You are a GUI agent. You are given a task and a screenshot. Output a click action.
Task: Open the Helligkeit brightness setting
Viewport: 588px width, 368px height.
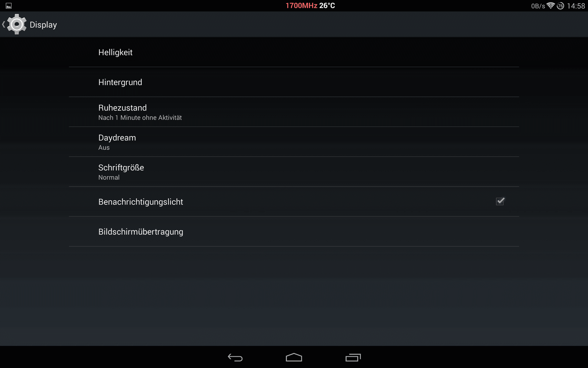294,52
